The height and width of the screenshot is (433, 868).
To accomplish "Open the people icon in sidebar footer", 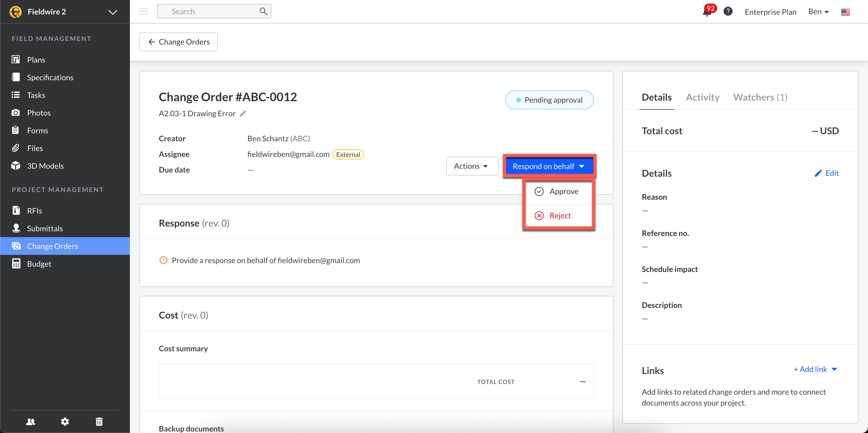I will pos(31,421).
